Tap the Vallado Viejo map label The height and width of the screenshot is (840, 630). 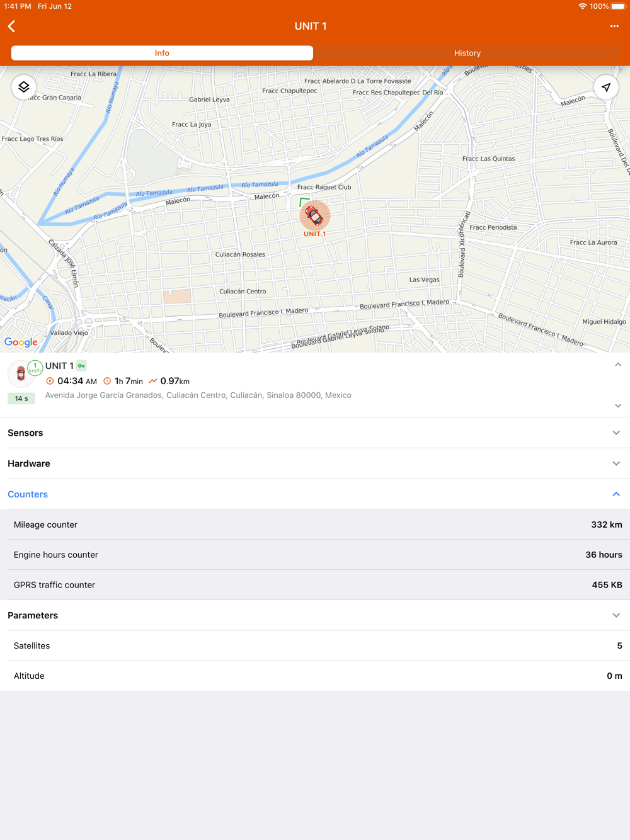coord(69,332)
